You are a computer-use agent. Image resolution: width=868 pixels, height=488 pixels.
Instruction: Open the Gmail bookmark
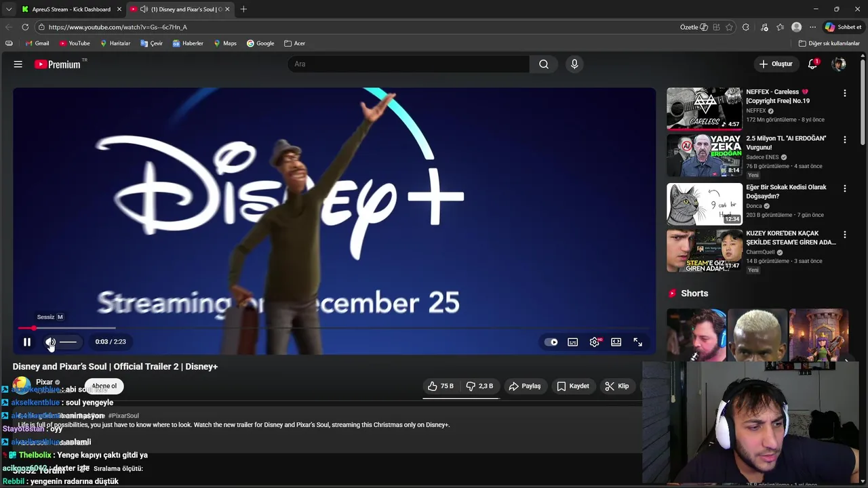click(x=37, y=43)
